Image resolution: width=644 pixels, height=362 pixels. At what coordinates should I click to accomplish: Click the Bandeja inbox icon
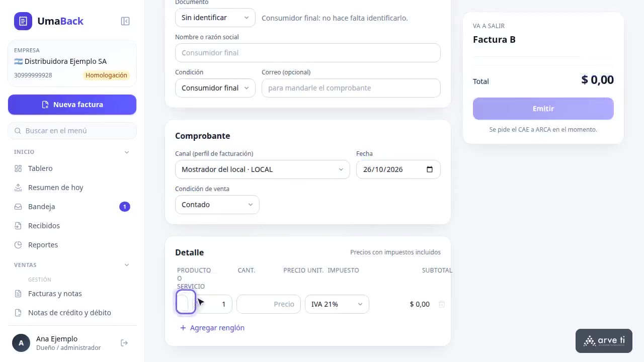tap(18, 207)
